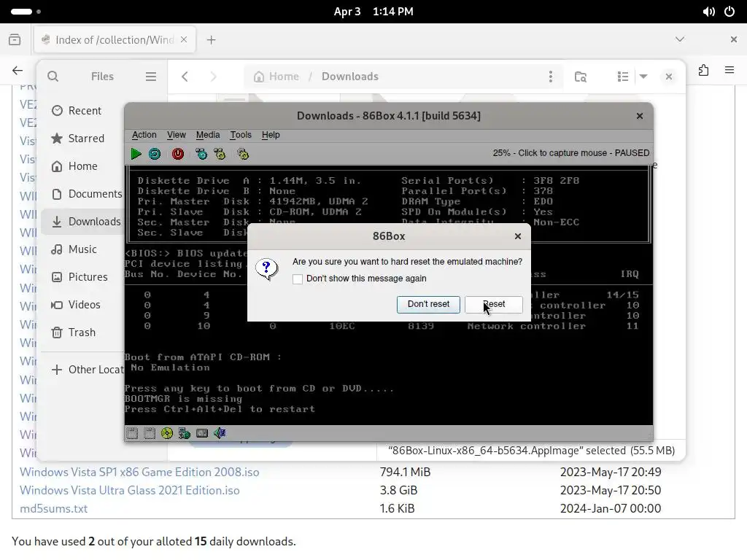Go back in the Files navigation

(185, 76)
